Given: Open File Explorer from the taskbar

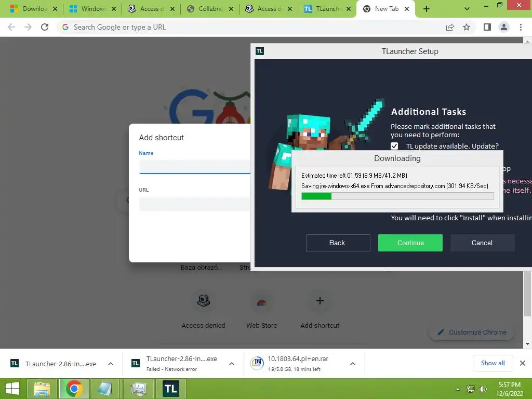Looking at the screenshot, I should point(42,389).
